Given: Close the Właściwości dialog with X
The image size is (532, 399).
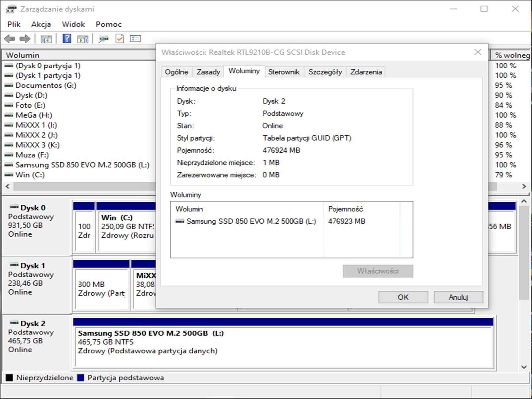Looking at the screenshot, I should [x=478, y=52].
